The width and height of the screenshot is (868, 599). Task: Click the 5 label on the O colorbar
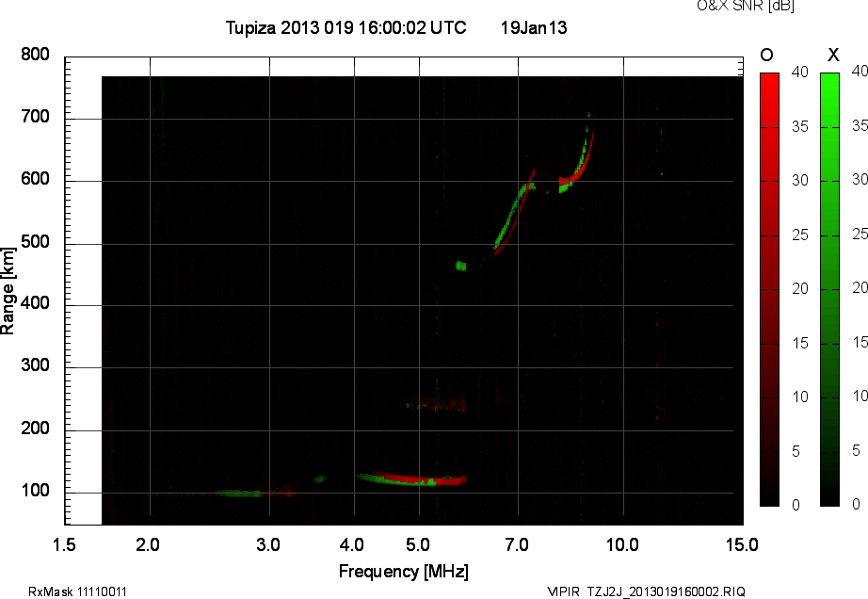pyautogui.click(x=796, y=452)
